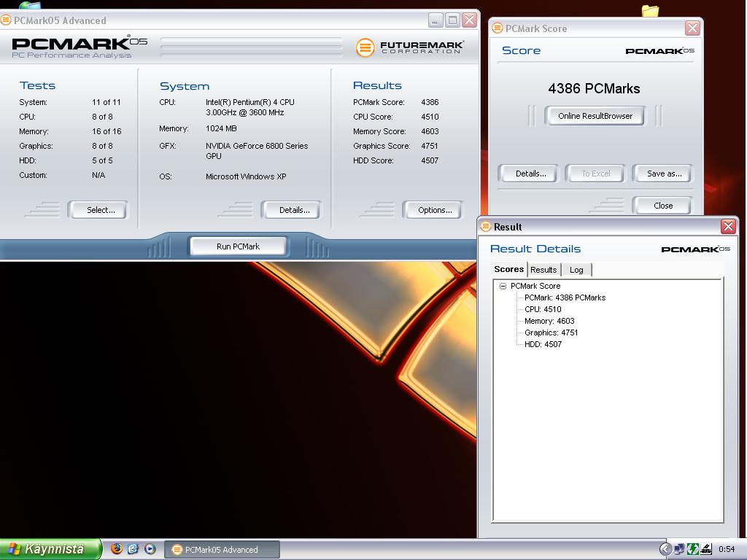Maximize the PCMark05 Advanced window
This screenshot has height=560, width=747.
click(x=452, y=20)
